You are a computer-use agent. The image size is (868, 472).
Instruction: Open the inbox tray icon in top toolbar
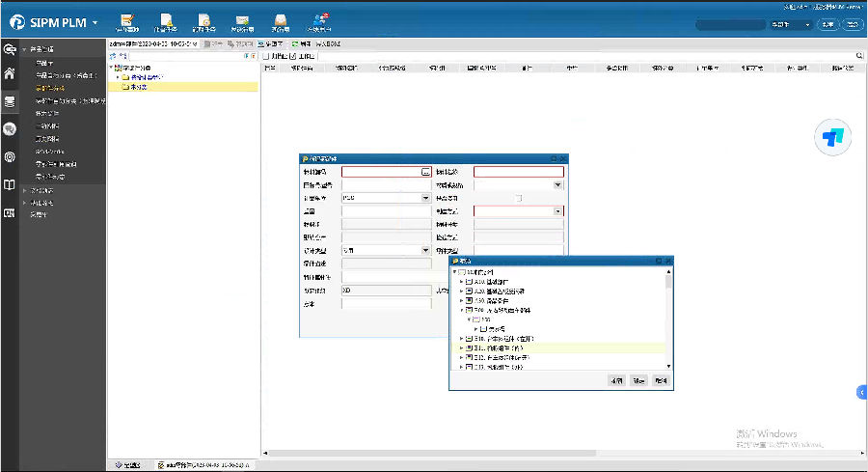pyautogui.click(x=280, y=19)
